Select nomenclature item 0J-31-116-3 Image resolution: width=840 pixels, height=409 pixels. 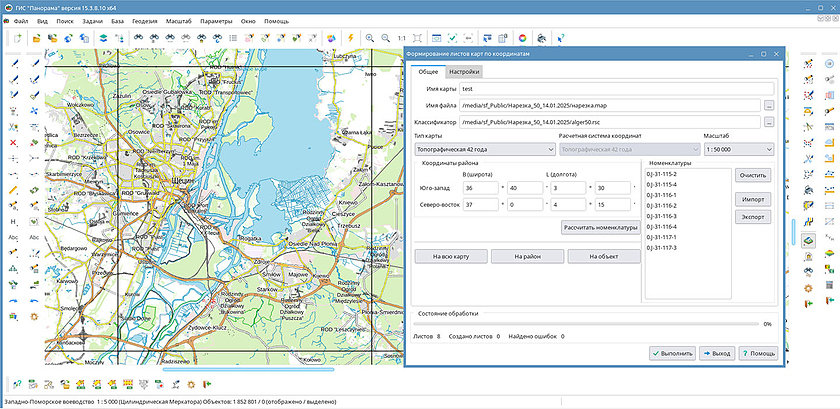(662, 216)
